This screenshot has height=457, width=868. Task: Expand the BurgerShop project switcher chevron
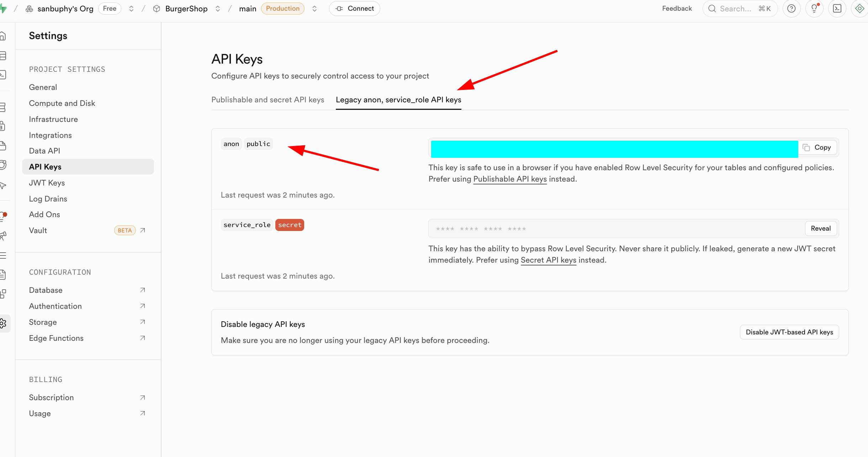(x=218, y=9)
